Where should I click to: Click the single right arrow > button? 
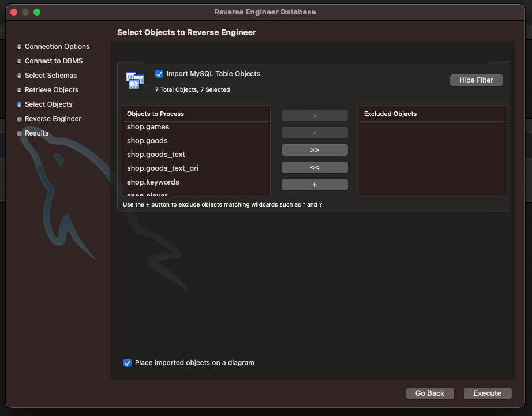(314, 115)
